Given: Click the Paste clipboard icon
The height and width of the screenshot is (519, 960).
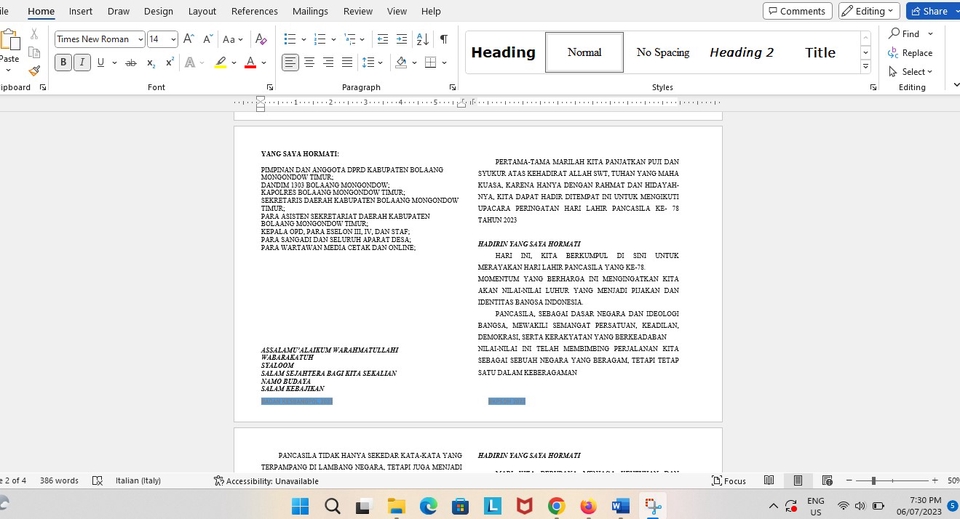Looking at the screenshot, I should pos(10,40).
